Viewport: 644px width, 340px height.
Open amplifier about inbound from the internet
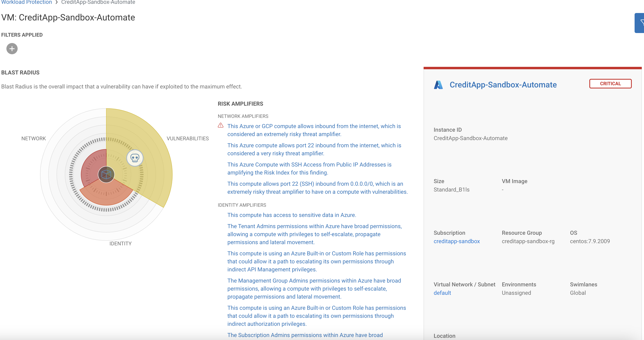314,130
